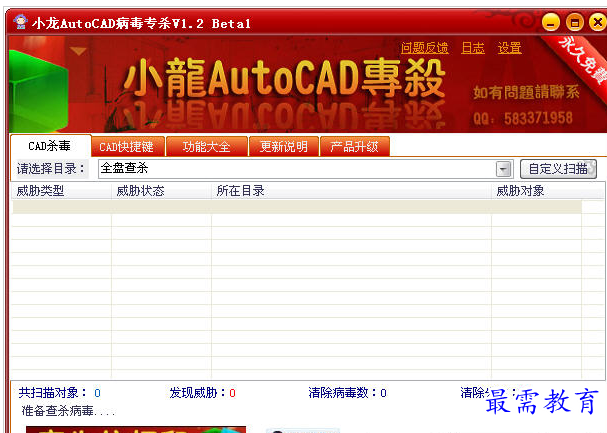Click the QQ: 583371958 contact text
The width and height of the screenshot is (607, 433).
coord(523,118)
